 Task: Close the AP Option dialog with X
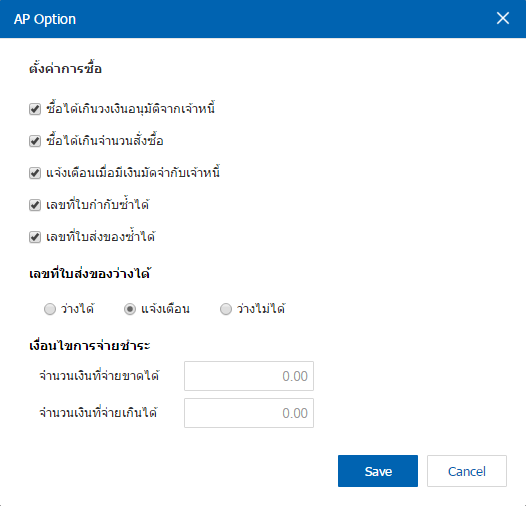coord(503,18)
